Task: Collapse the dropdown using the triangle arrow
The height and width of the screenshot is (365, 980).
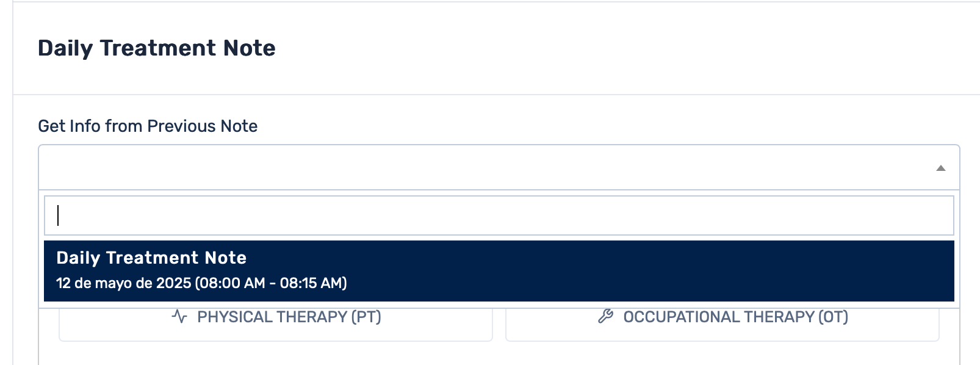Action: point(940,168)
